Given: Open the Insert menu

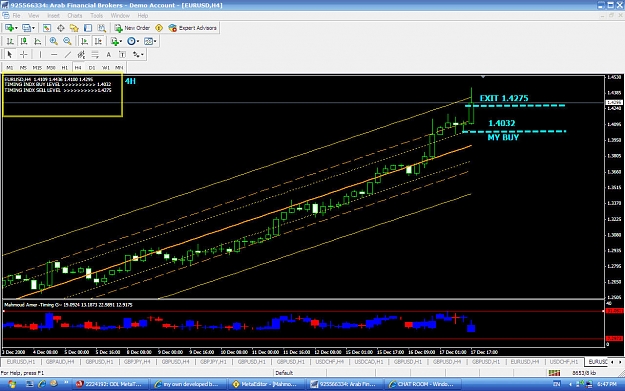Looking at the screenshot, I should (x=53, y=16).
